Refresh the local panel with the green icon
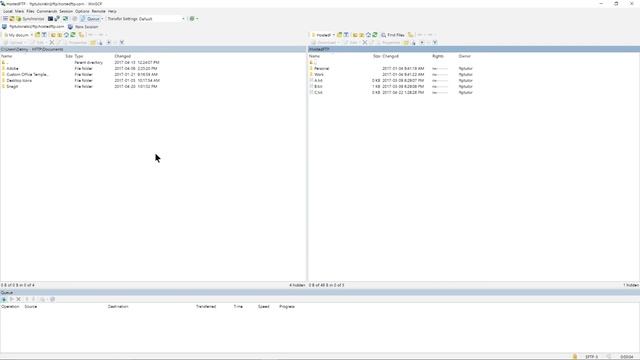 coord(73,35)
